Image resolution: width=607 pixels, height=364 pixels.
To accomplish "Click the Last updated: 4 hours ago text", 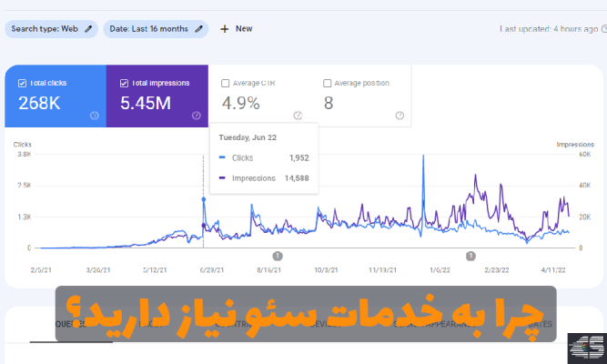I will [x=549, y=29].
